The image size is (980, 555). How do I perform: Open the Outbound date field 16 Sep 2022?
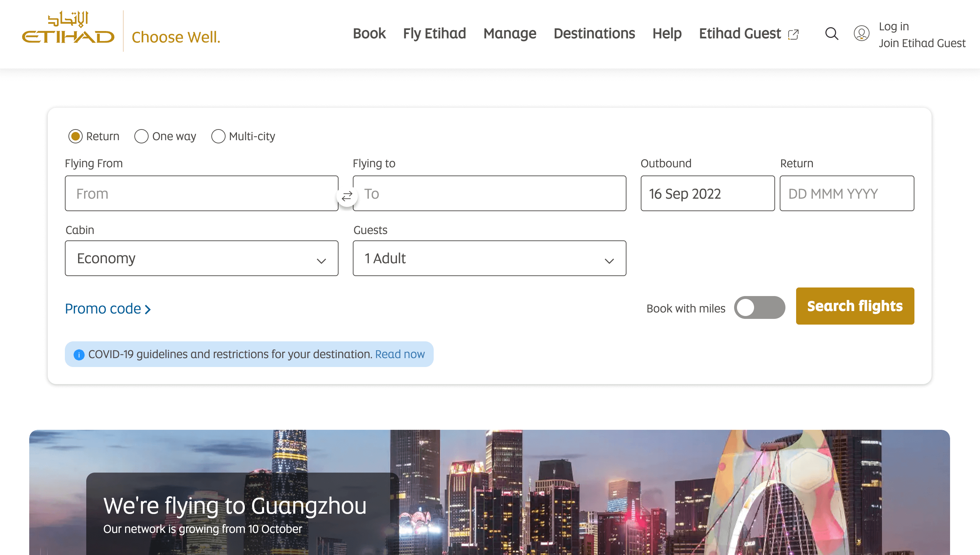707,193
